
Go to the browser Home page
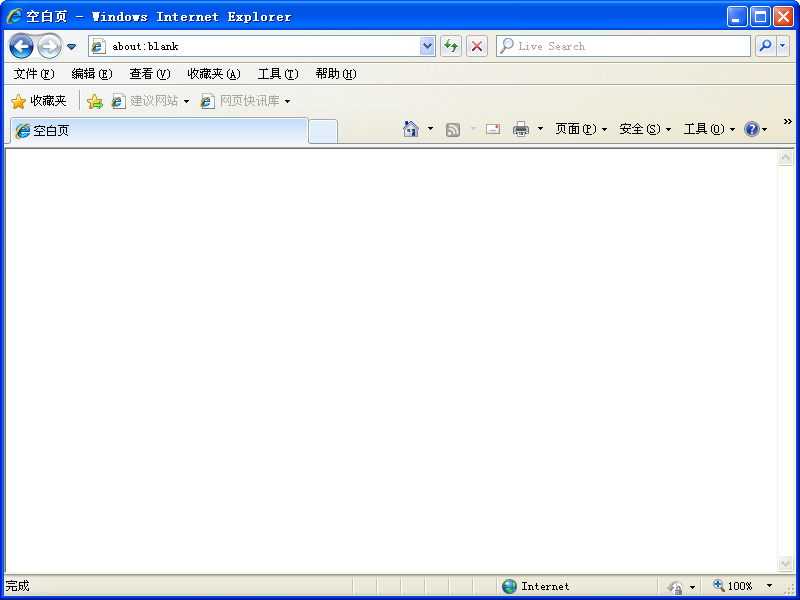click(x=410, y=128)
